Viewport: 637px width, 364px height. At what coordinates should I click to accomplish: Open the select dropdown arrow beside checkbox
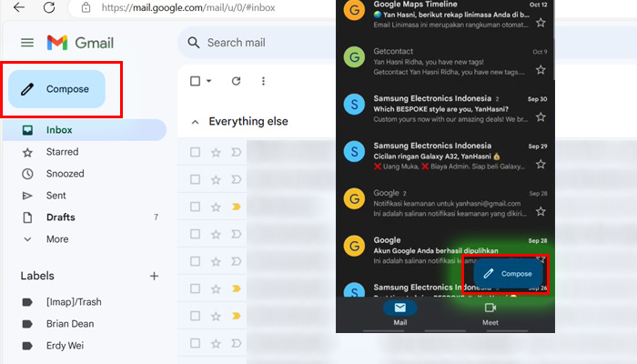(208, 81)
